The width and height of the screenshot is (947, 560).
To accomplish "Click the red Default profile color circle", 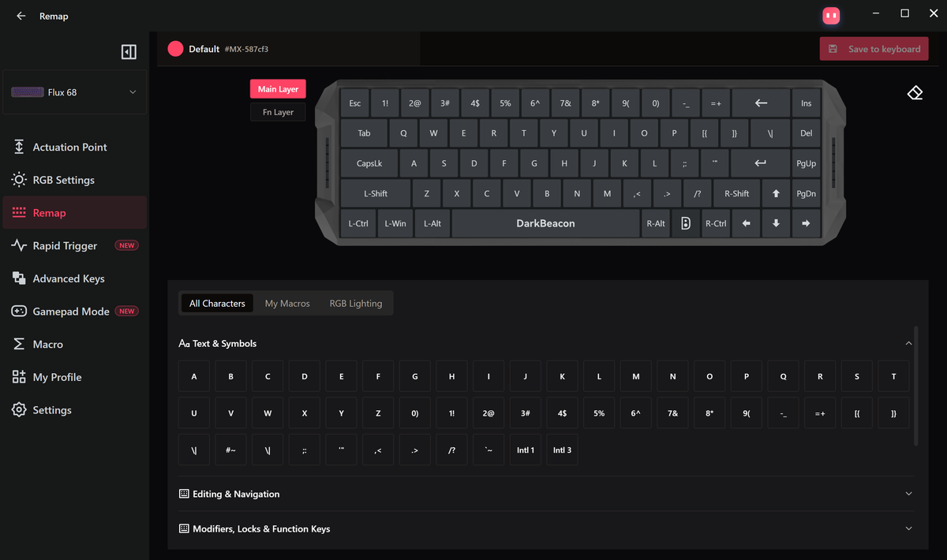I will pyautogui.click(x=175, y=49).
